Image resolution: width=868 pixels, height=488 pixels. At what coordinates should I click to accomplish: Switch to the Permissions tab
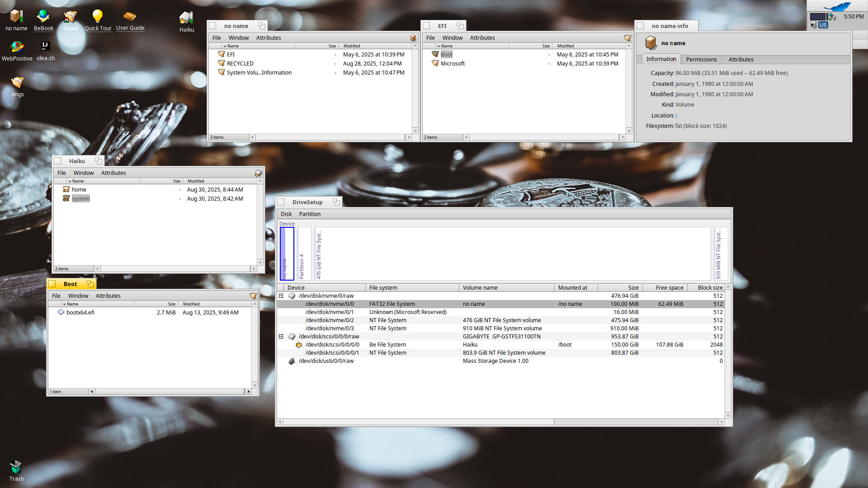click(701, 60)
